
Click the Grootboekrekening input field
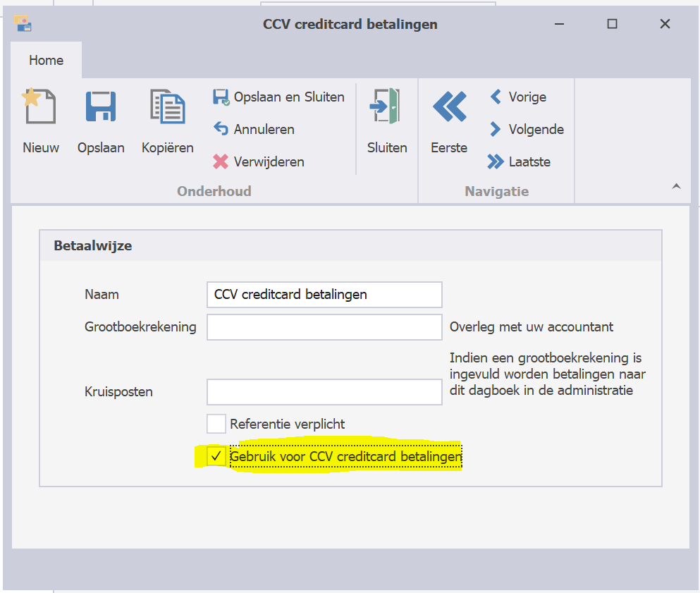pyautogui.click(x=324, y=327)
